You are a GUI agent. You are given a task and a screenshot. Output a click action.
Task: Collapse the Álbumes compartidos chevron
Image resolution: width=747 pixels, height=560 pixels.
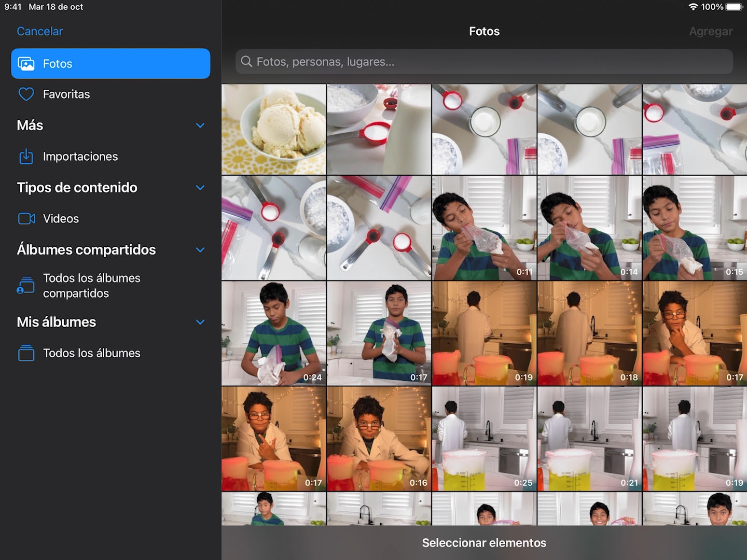pos(200,250)
